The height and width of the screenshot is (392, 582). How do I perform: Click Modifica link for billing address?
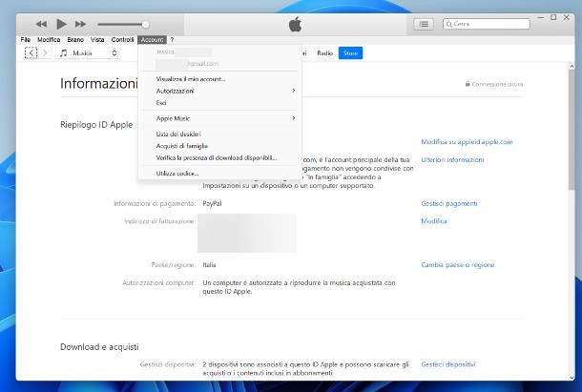pos(434,221)
